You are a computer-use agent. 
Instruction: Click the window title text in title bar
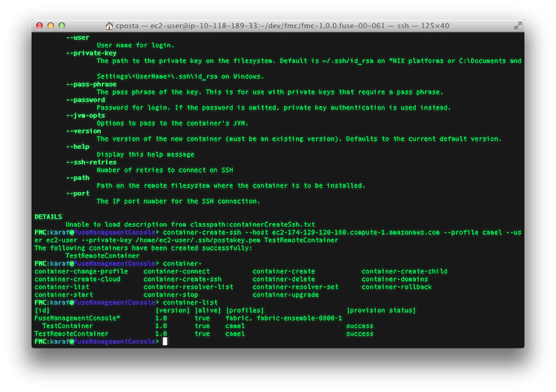(x=282, y=26)
